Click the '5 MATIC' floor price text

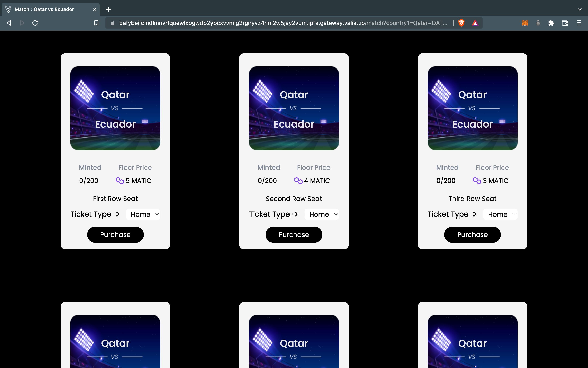[x=138, y=181]
